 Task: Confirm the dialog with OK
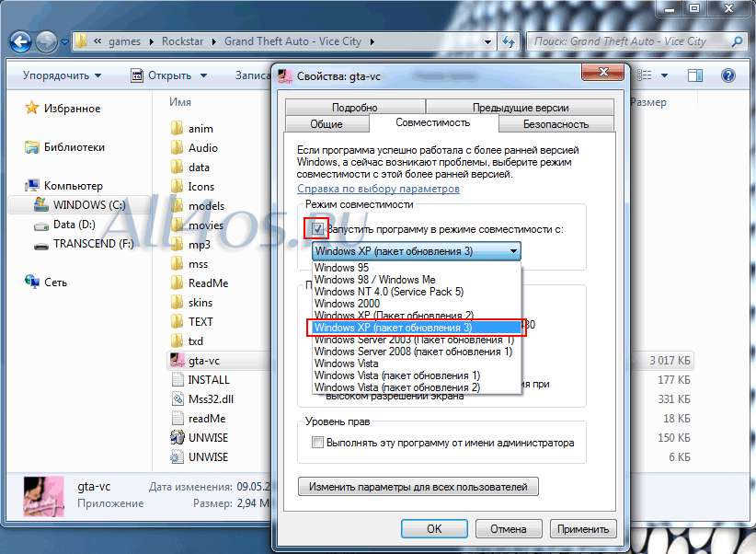[x=434, y=529]
